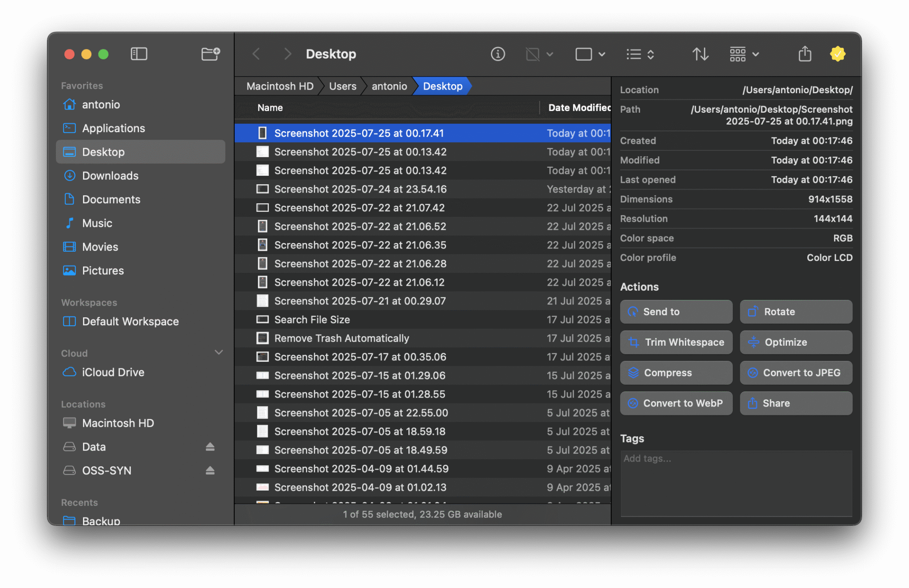Eject the Data volume
This screenshot has width=909, height=588.
pos(209,446)
